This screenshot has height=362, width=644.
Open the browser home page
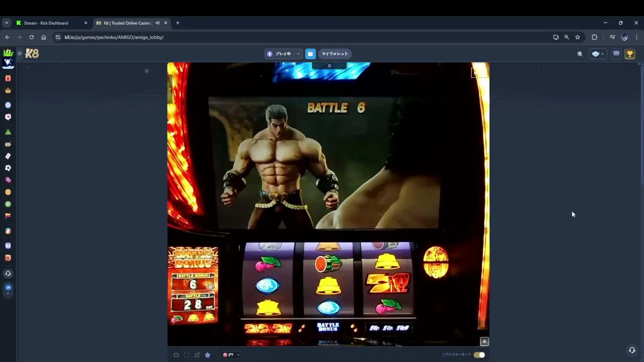coord(43,37)
